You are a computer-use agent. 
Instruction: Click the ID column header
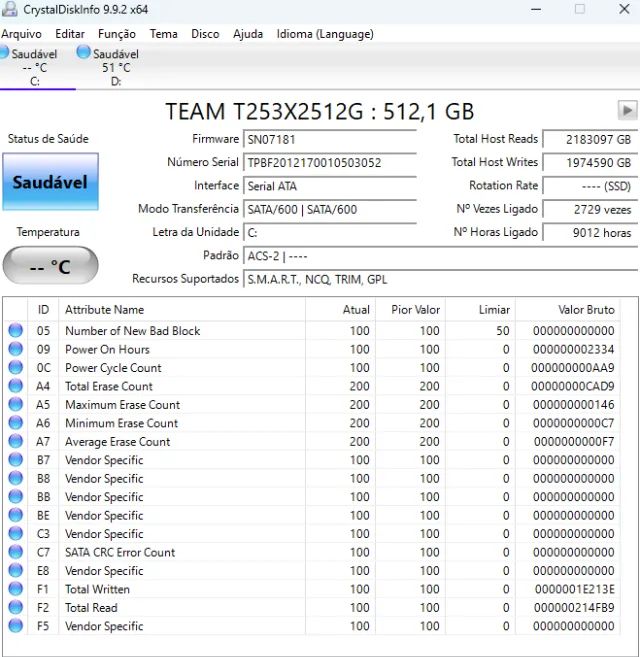point(43,310)
